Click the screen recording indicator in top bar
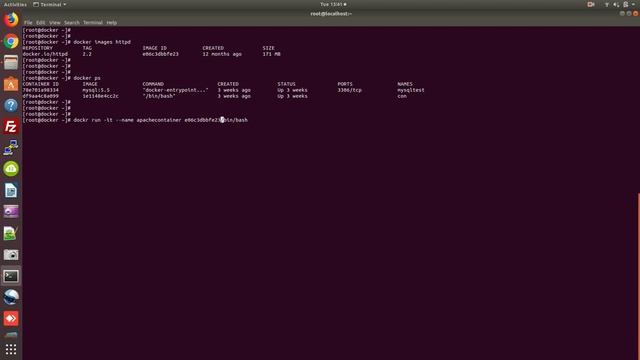 click(591, 4)
